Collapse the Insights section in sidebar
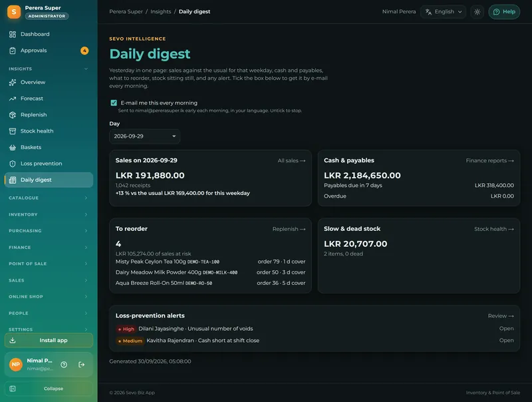 49,69
